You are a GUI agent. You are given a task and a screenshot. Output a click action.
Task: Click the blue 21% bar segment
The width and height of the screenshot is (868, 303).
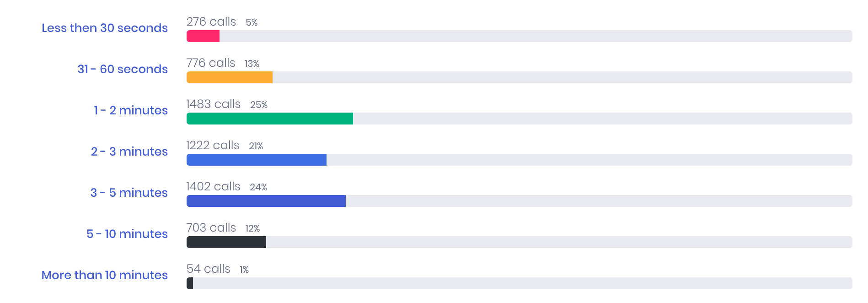[257, 160]
